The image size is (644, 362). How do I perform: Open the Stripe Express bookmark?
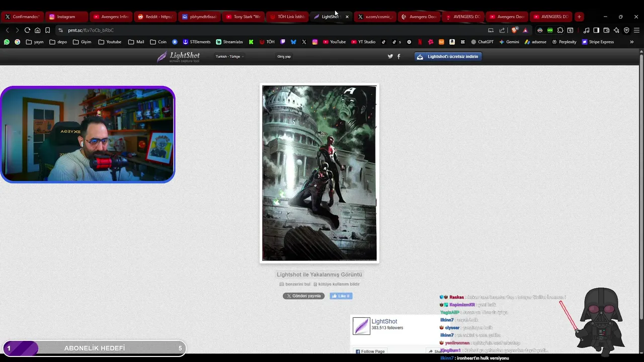point(598,42)
